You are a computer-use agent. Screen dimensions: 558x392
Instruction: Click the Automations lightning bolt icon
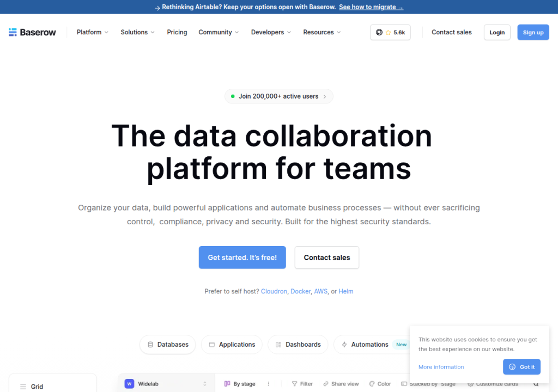pos(344,345)
